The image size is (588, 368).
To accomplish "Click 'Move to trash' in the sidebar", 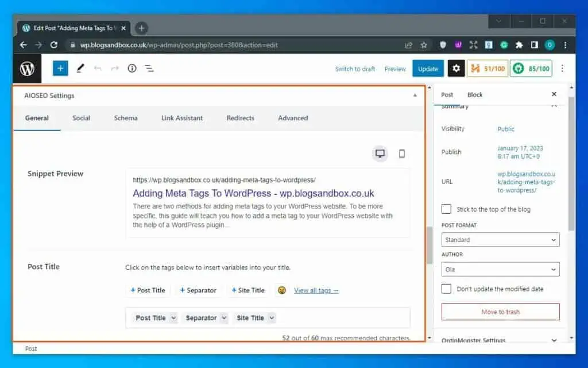I will (x=500, y=311).
